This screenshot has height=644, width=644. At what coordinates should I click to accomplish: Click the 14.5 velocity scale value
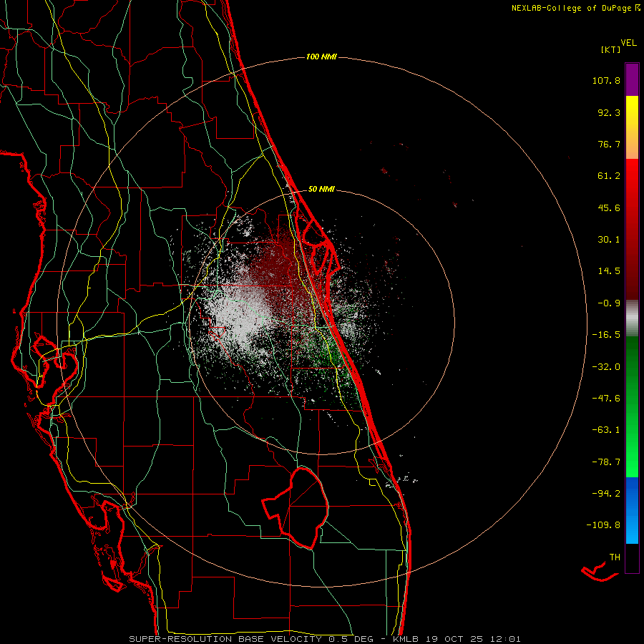(x=609, y=271)
